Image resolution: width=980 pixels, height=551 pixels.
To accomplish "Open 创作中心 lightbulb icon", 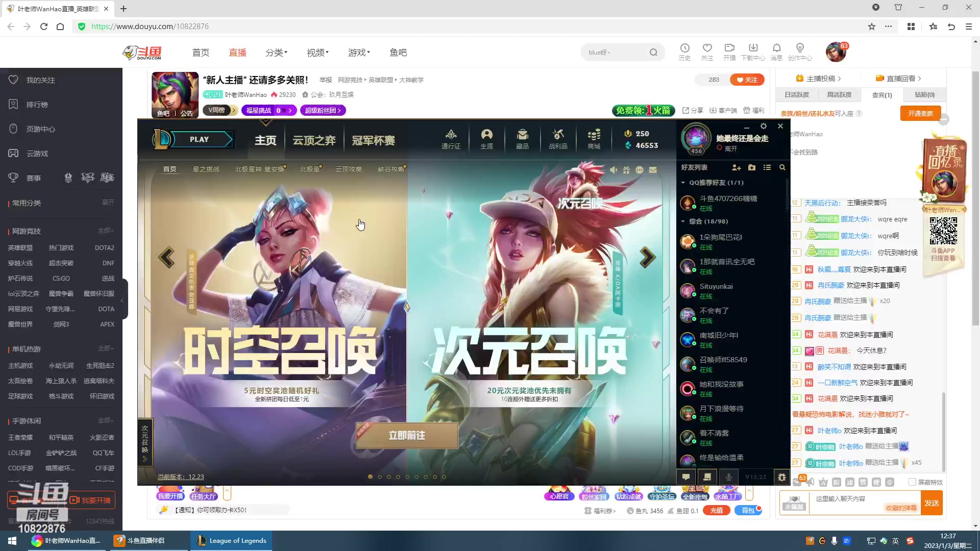I will 800,52.
